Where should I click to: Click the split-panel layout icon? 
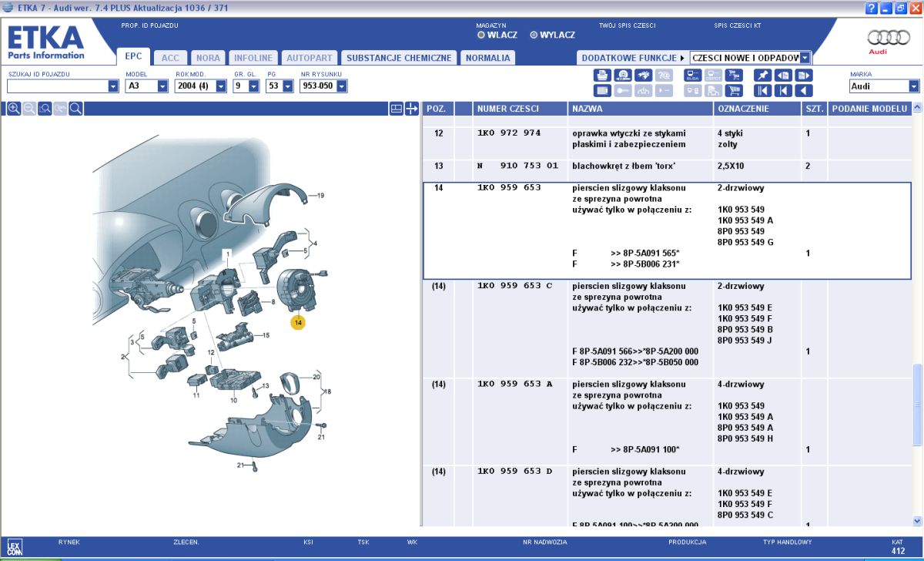click(x=397, y=109)
